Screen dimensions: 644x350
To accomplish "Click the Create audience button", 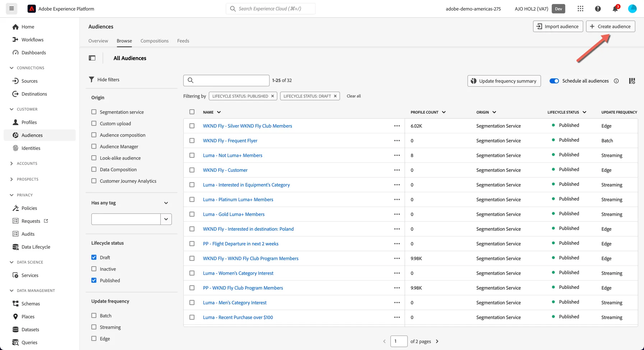I will click(611, 26).
